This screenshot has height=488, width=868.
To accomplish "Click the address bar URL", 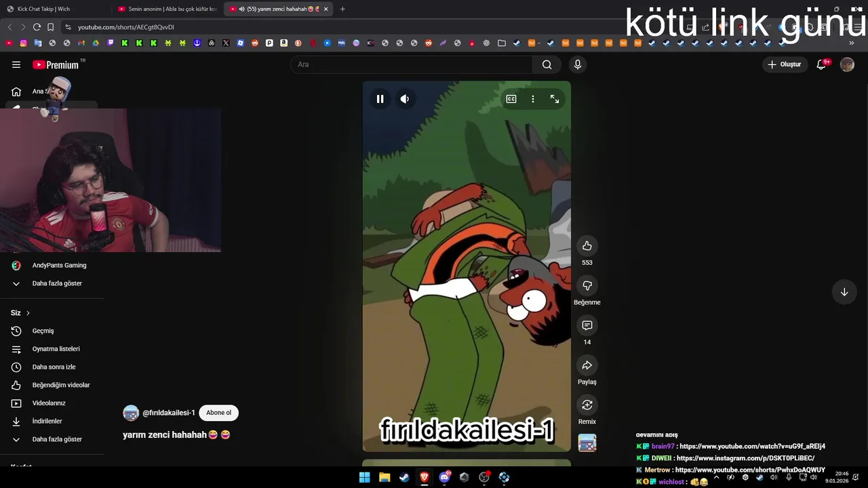I will click(x=126, y=27).
